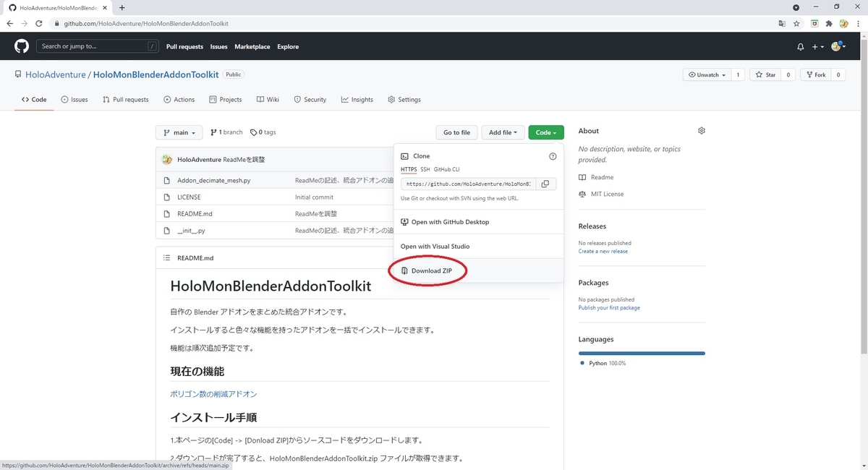This screenshot has width=868, height=470.
Task: Edit About details via gear icon
Action: tap(701, 131)
